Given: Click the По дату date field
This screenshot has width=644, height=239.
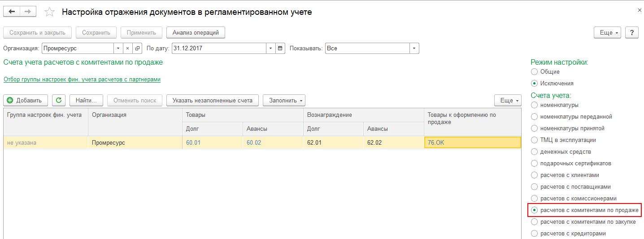Looking at the screenshot, I should click(219, 48).
